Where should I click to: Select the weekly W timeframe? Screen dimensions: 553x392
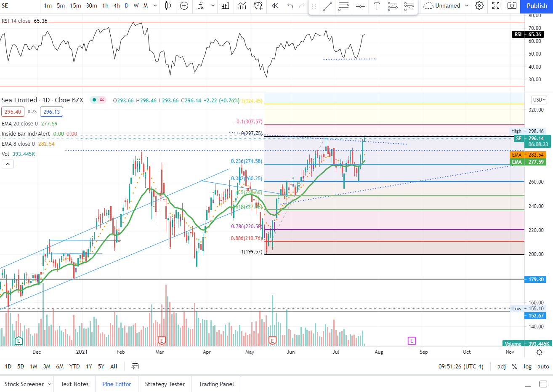[136, 5]
